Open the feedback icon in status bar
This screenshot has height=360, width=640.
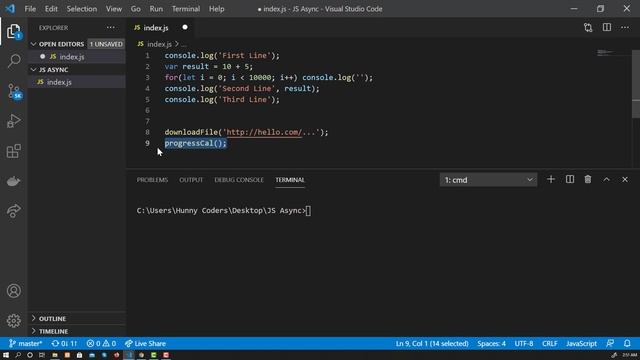point(610,344)
